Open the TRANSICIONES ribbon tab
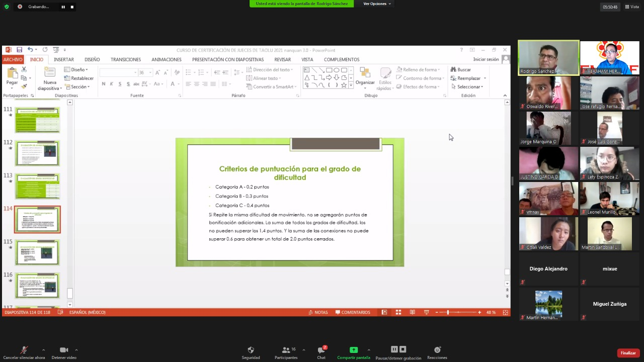The height and width of the screenshot is (362, 644). (126, 59)
